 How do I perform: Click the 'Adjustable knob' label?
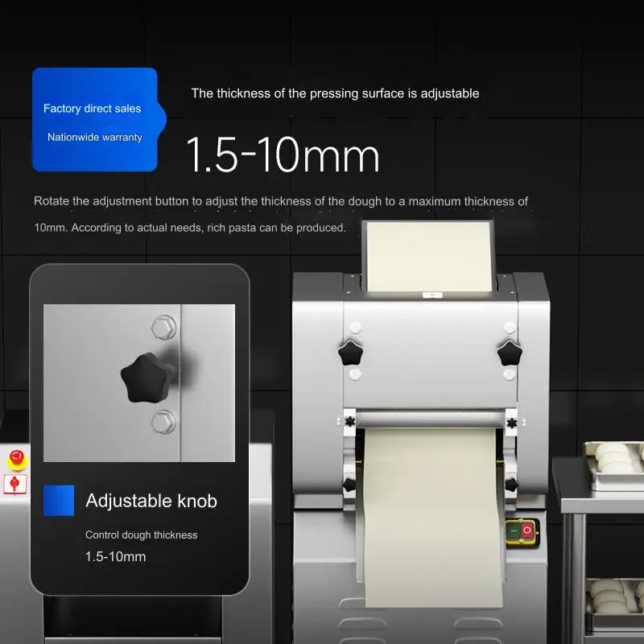coord(151,501)
